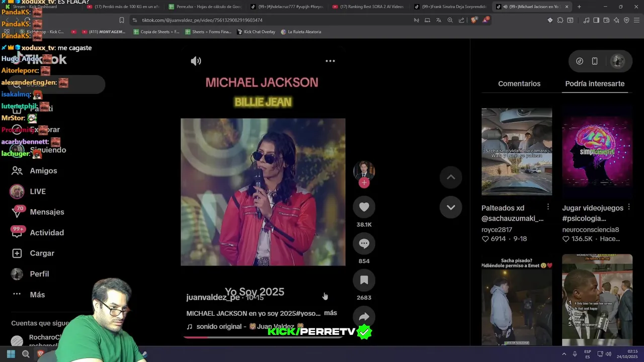
Task: Open LIVE in TikTok sidebar
Action: click(x=28, y=192)
